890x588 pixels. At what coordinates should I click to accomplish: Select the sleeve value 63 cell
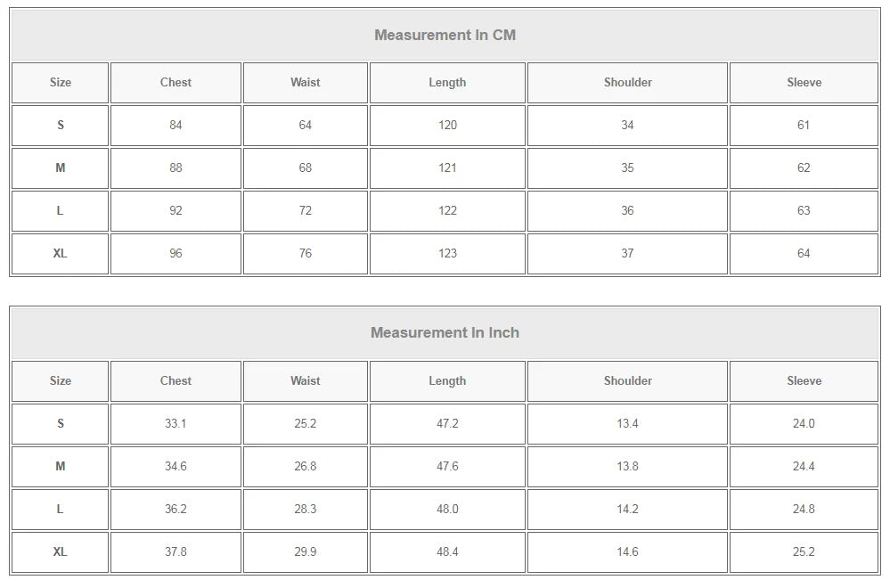(x=804, y=211)
